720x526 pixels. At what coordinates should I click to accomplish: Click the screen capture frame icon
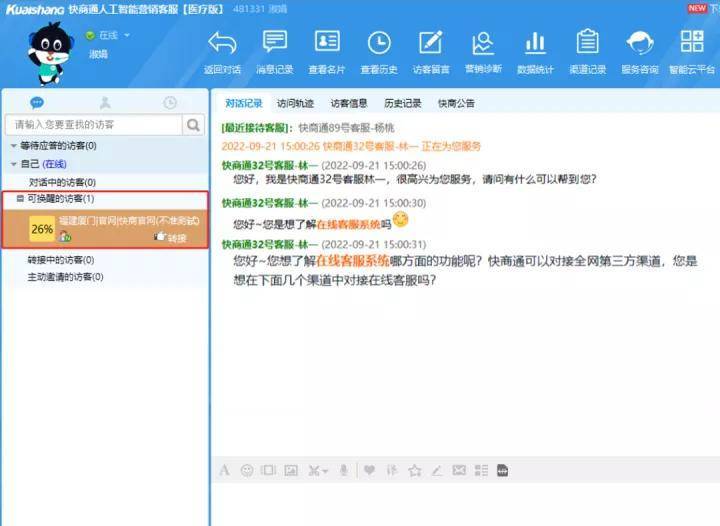tap(268, 470)
